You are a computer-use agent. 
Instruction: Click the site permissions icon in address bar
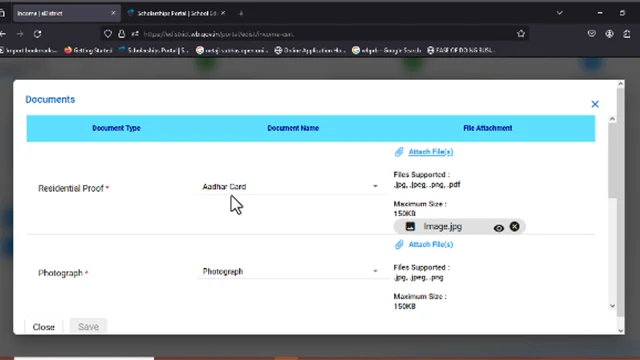(x=135, y=34)
